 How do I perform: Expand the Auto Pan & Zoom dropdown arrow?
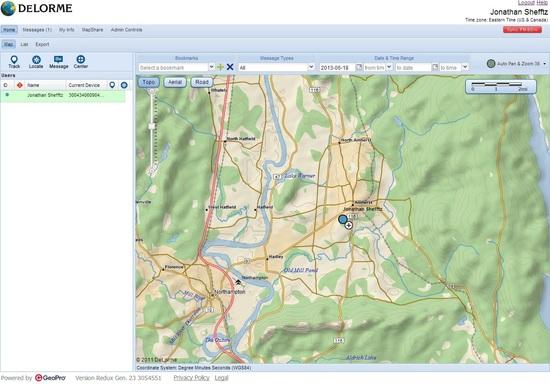545,64
